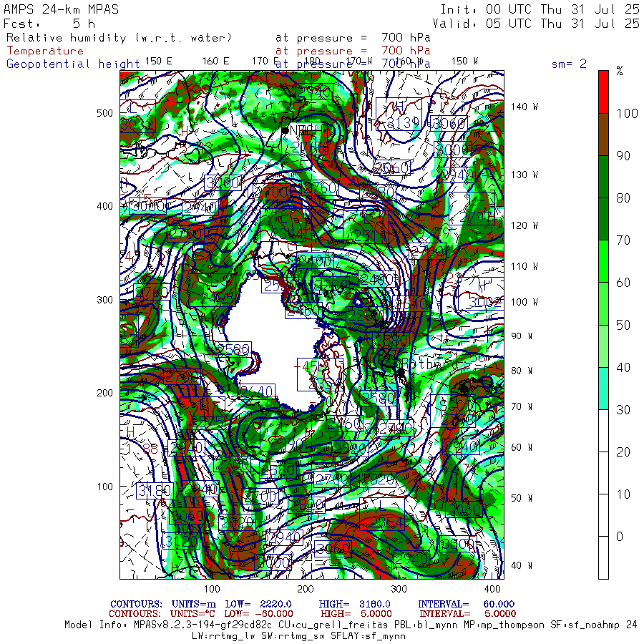The image size is (644, 644).
Task: Click the 'Relative humidity (w.r.t. water)' label
Action: click(119, 38)
